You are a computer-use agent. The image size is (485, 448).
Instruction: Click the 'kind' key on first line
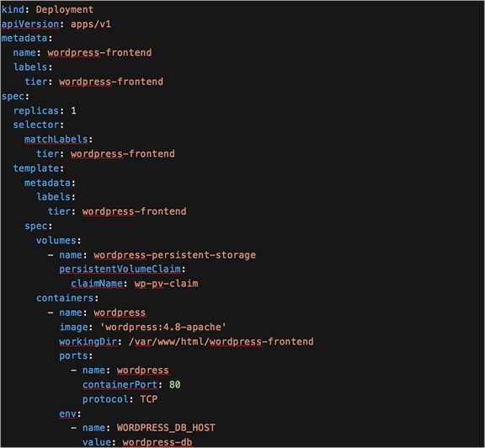click(x=13, y=9)
